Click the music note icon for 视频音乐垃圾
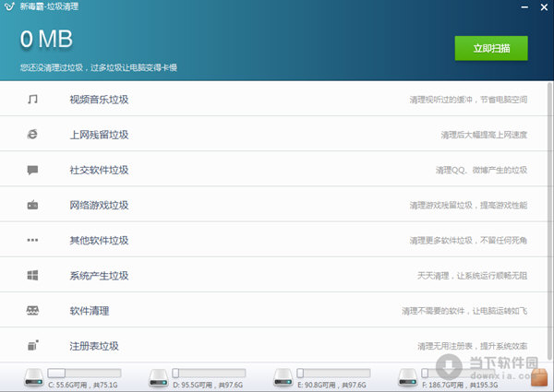Viewport: 554px width, 392px height. pyautogui.click(x=32, y=99)
